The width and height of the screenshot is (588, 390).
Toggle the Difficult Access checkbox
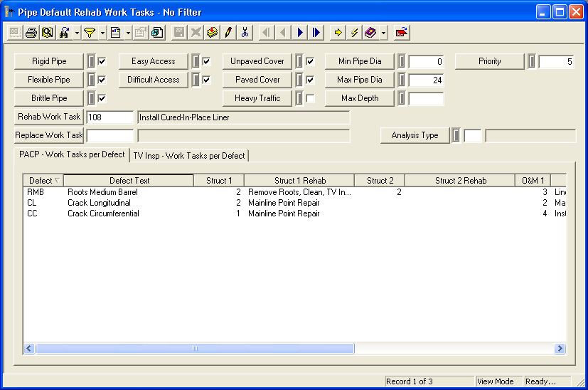(206, 80)
